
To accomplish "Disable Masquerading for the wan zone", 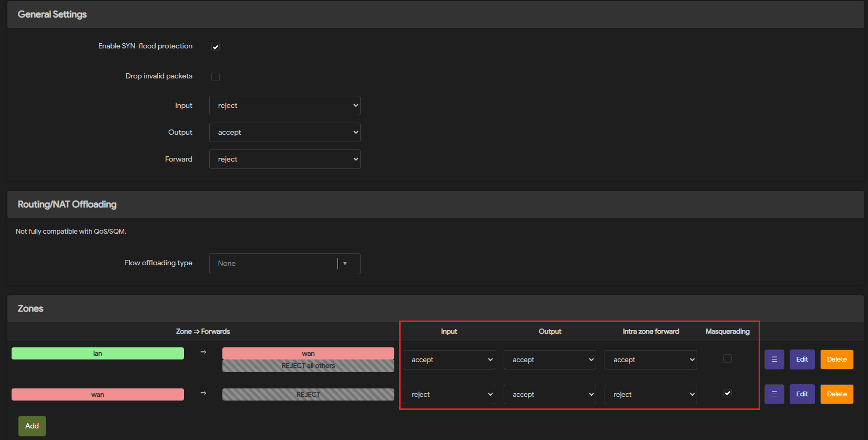I will click(x=728, y=393).
